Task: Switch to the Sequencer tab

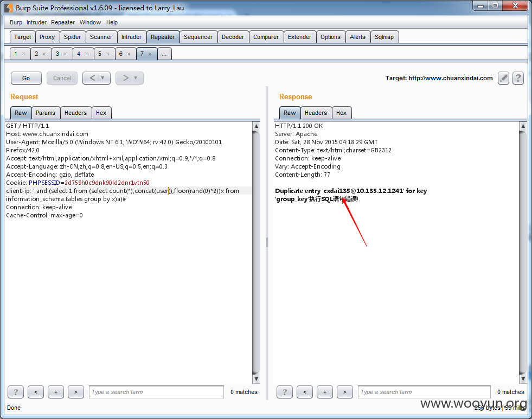Action: (x=198, y=37)
